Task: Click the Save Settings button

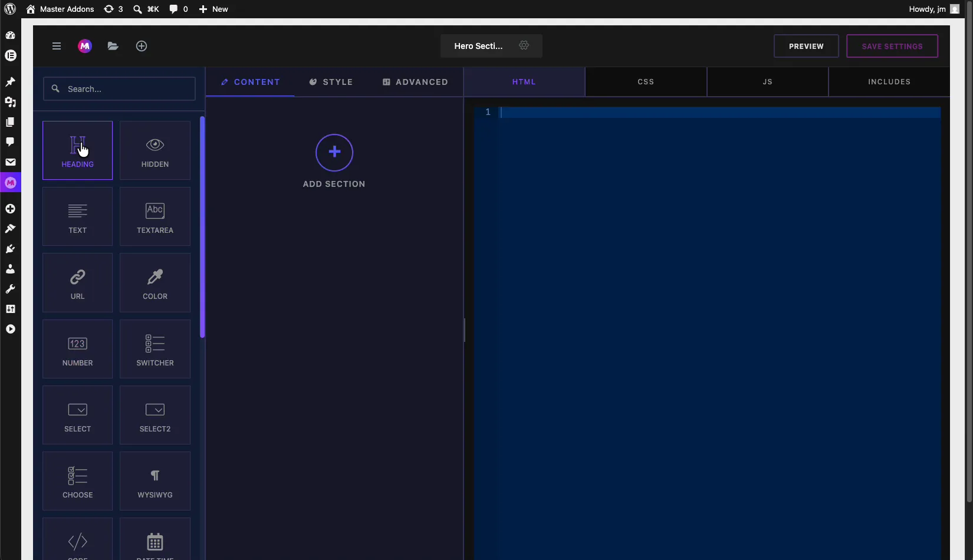Action: (892, 46)
